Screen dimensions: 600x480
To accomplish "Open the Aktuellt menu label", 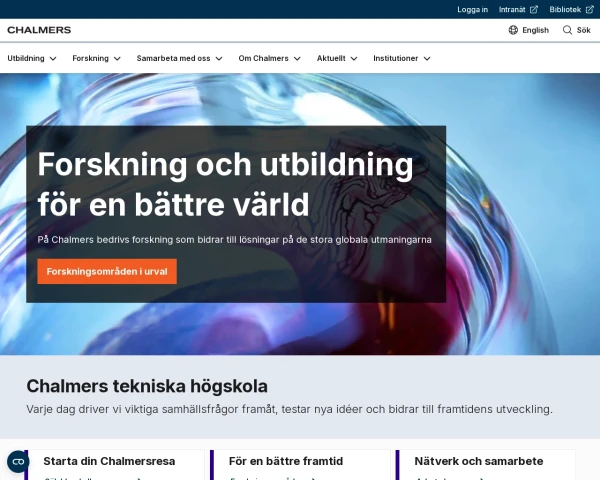I will pyautogui.click(x=331, y=58).
